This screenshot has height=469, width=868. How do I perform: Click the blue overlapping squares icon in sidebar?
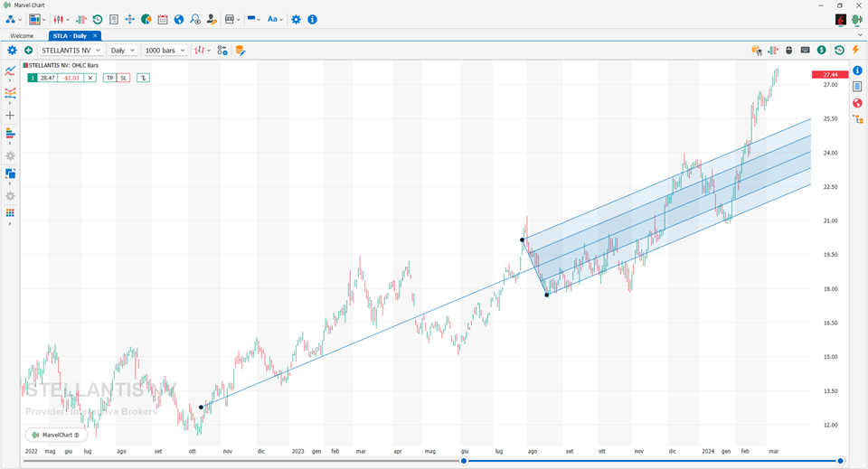pos(10,174)
